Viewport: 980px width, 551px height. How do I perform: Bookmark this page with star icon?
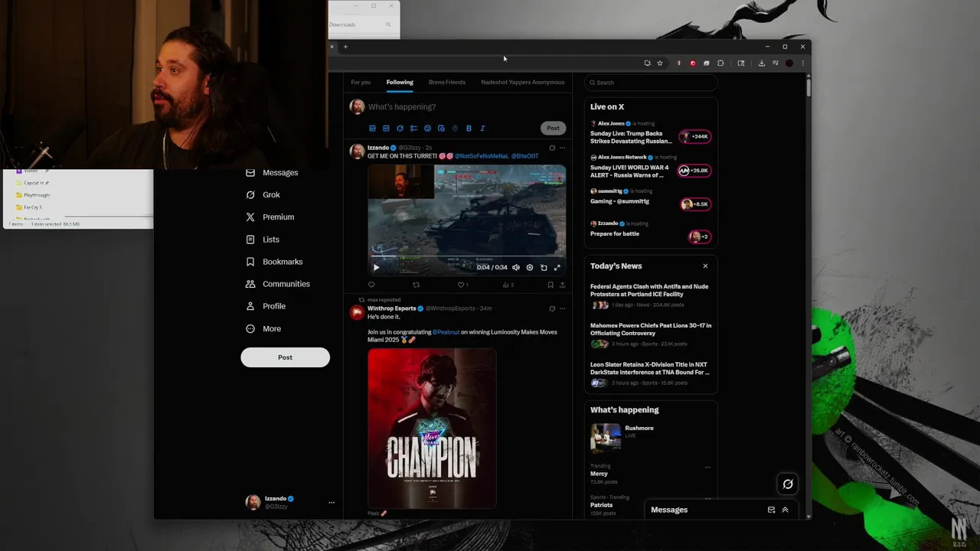660,64
